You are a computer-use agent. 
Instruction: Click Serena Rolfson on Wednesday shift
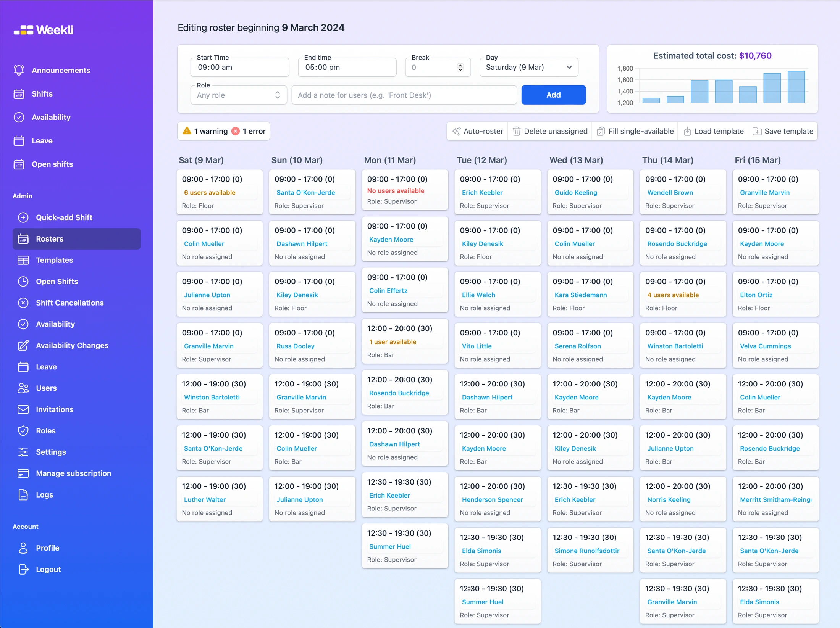[x=578, y=346]
